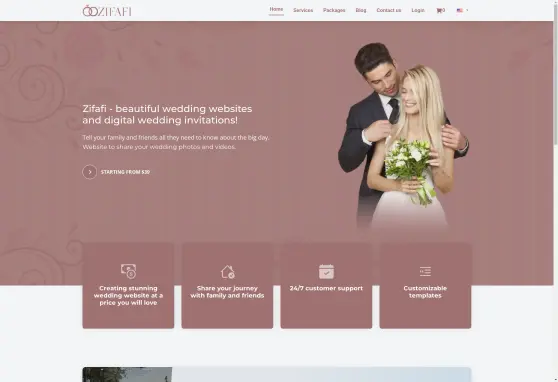558x382 pixels.
Task: Select 'Creating stunning wedding website' card text
Action: [x=128, y=295]
